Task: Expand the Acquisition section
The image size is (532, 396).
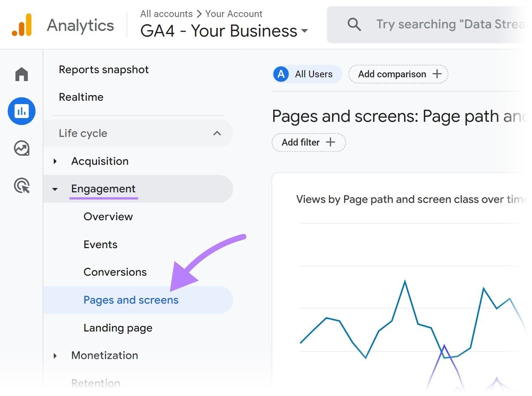Action: click(55, 161)
